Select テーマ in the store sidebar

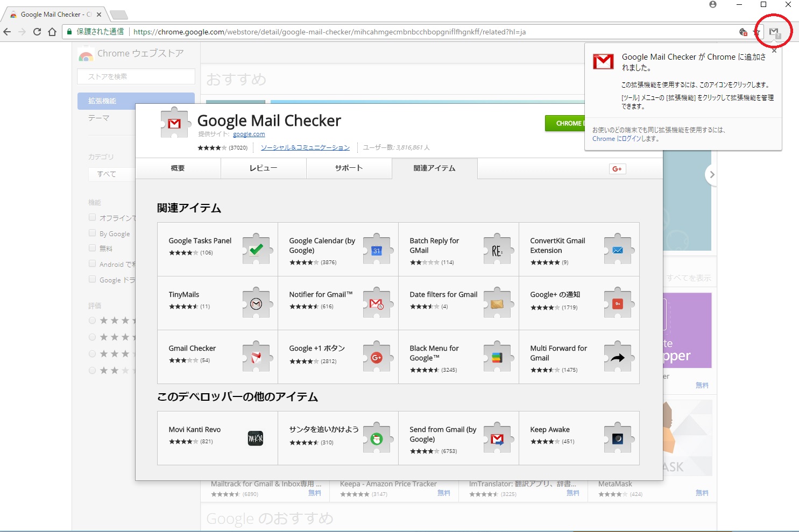tap(99, 118)
